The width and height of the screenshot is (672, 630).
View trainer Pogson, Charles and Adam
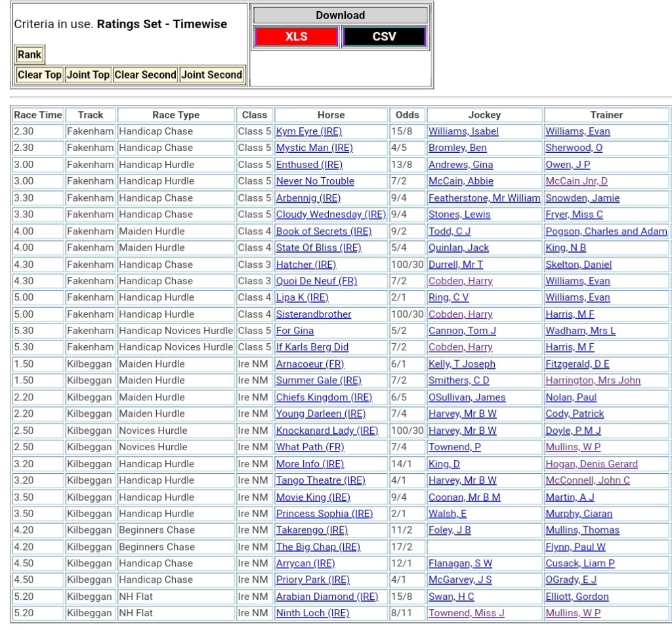[x=606, y=231]
